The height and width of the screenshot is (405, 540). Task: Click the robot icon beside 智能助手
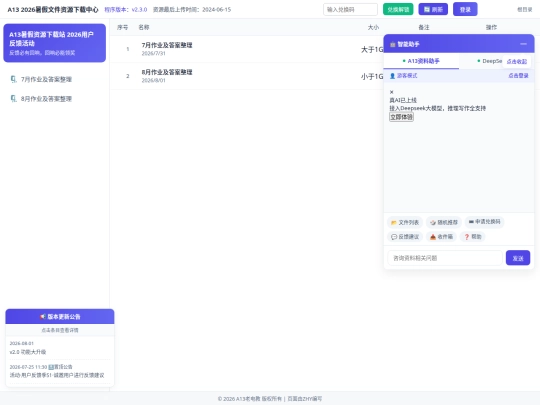(393, 44)
